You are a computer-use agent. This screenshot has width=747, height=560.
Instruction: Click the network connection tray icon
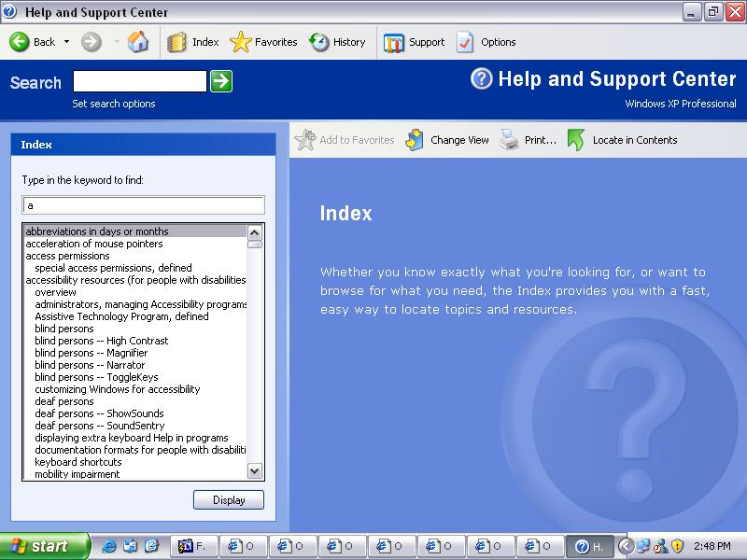[x=642, y=546]
